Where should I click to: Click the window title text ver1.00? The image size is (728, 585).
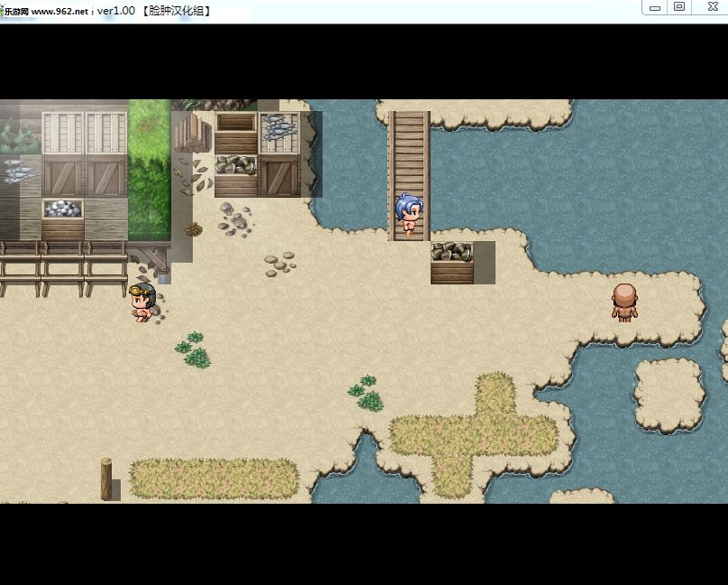point(116,10)
